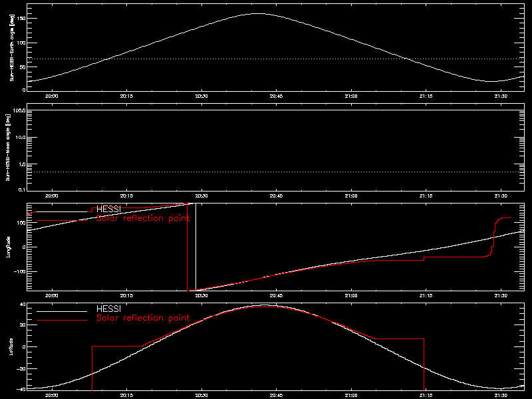
Task: Click '21:30' time label under Earth angle plot
Action: pos(501,96)
